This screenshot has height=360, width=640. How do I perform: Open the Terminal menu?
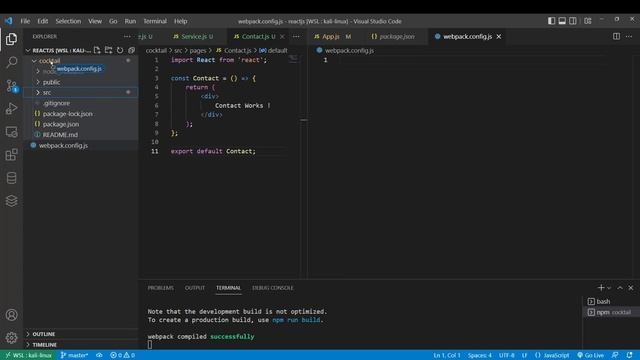(155, 21)
